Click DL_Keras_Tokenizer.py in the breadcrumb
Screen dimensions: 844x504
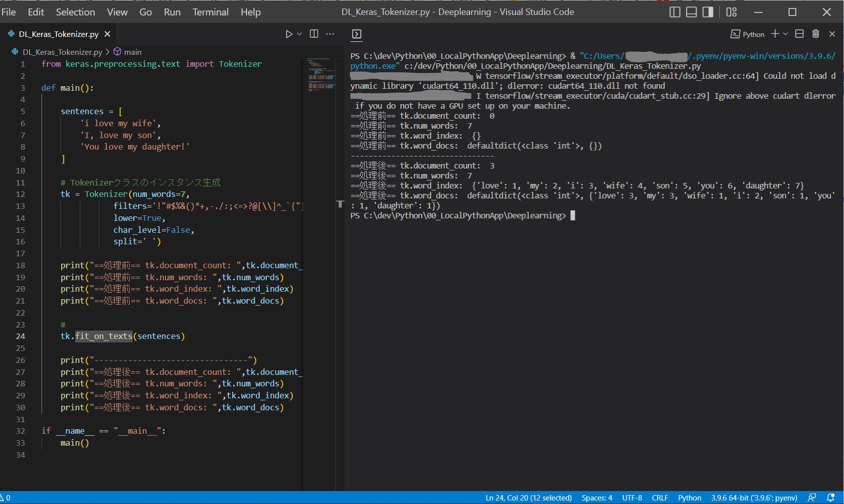[x=62, y=52]
